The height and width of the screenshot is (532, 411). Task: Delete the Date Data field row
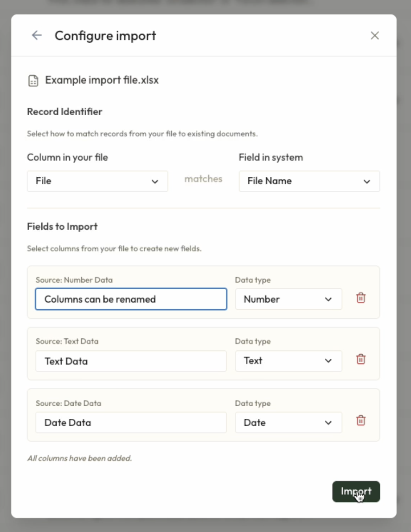pyautogui.click(x=361, y=421)
